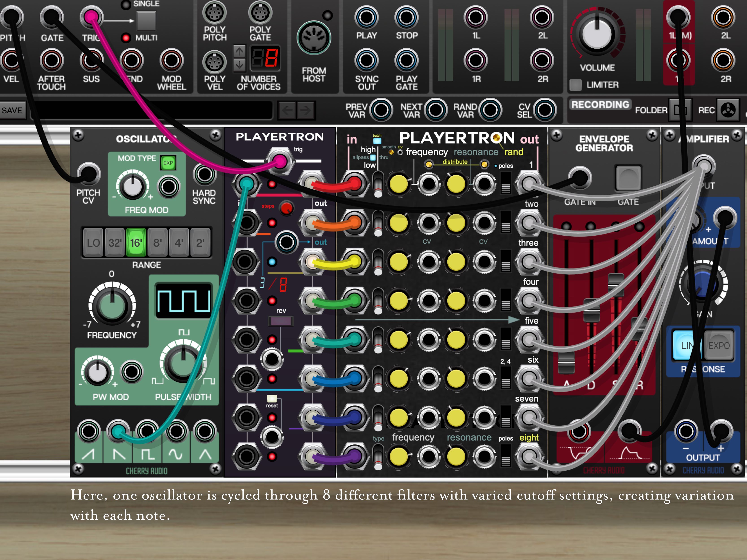Increase number of voices with up arrow

(239, 52)
